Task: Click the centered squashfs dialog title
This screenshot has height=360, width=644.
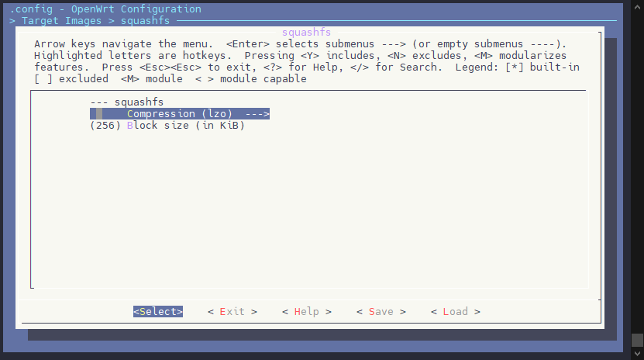Action: pyautogui.click(x=306, y=33)
